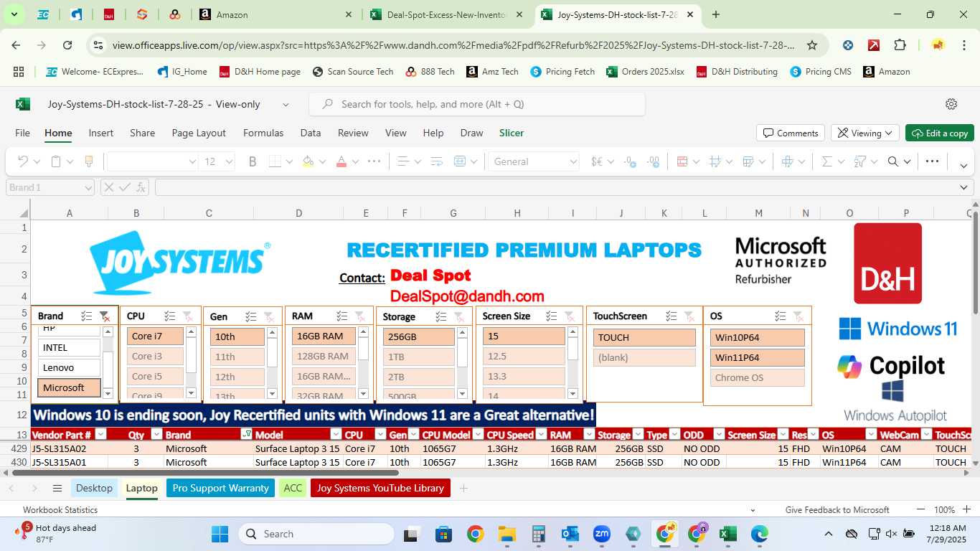The height and width of the screenshot is (551, 980).
Task: Click the Paste clipboard icon
Action: tap(56, 161)
